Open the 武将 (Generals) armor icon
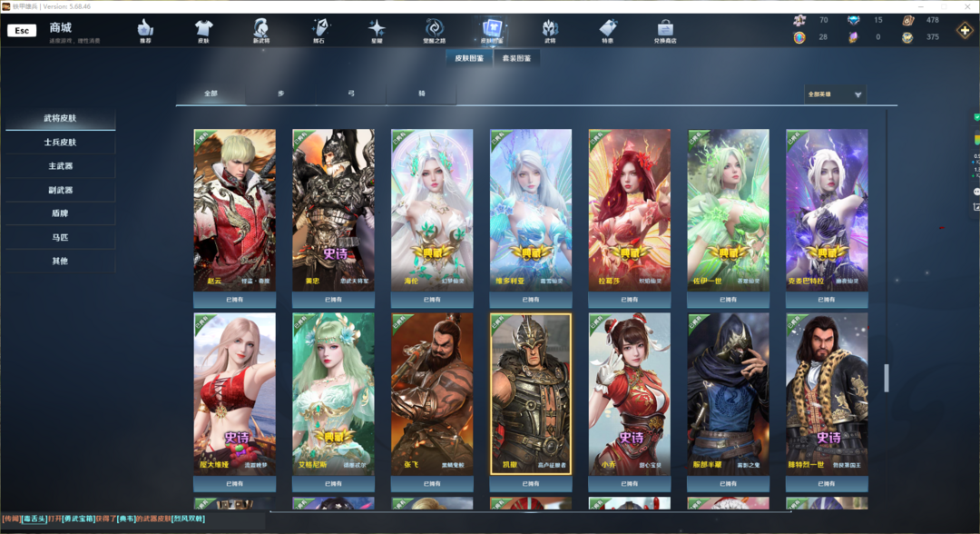The image size is (980, 534). click(x=550, y=31)
